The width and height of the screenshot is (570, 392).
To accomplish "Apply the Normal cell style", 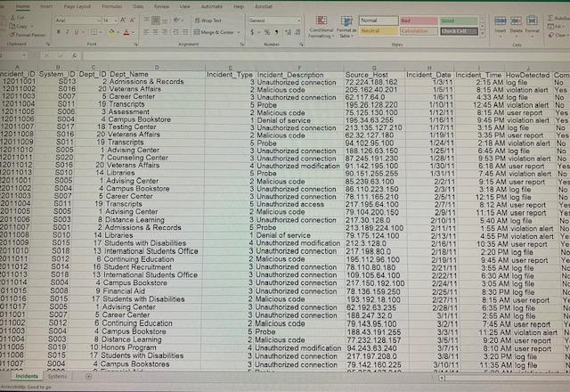I will coord(379,20).
